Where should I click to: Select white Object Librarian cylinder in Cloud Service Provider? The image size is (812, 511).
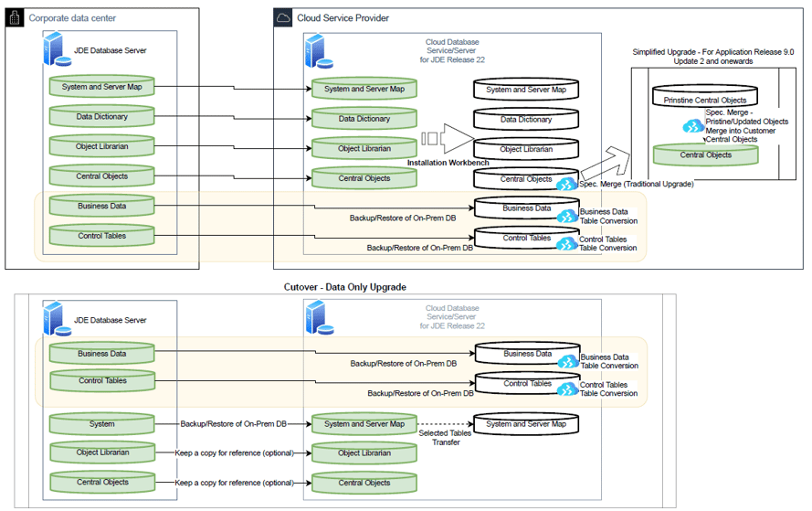(526, 149)
